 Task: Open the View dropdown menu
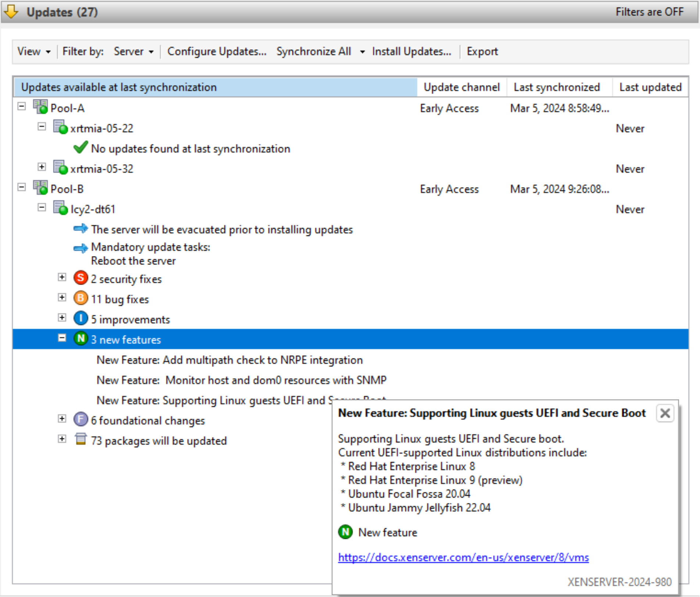[34, 51]
